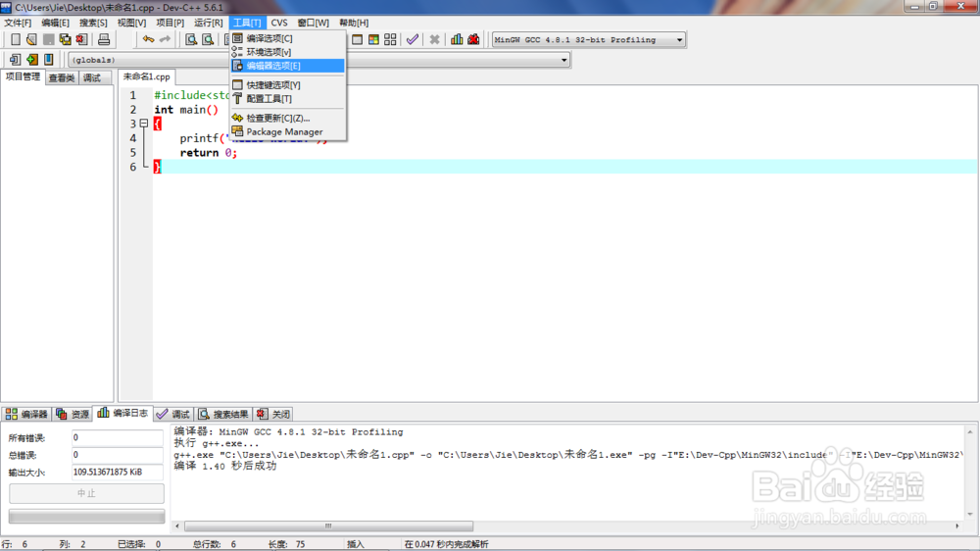Switch to the 搜索结果 bottom tab

(x=223, y=414)
